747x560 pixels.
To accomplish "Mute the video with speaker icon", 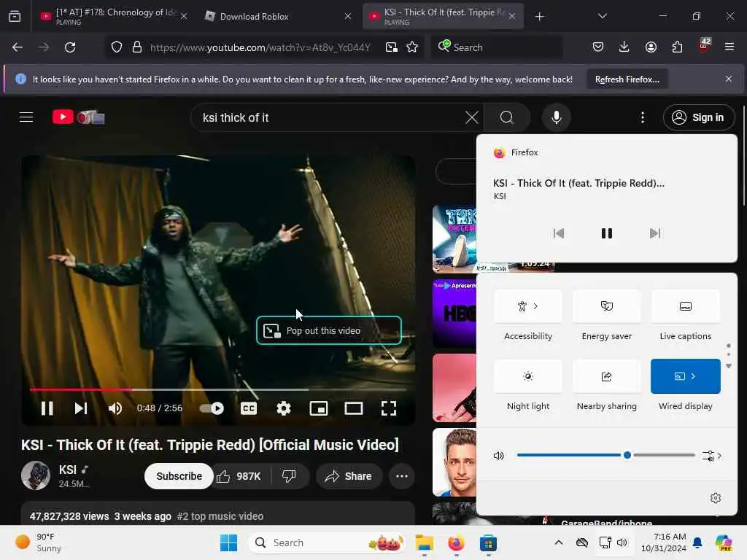I will click(115, 408).
